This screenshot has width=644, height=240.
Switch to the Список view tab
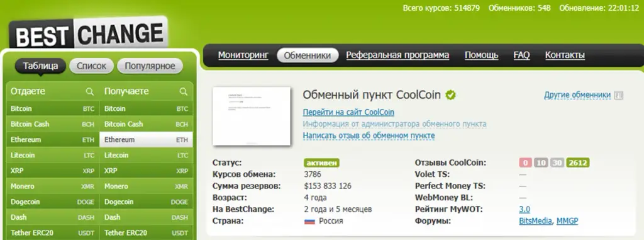pyautogui.click(x=91, y=66)
